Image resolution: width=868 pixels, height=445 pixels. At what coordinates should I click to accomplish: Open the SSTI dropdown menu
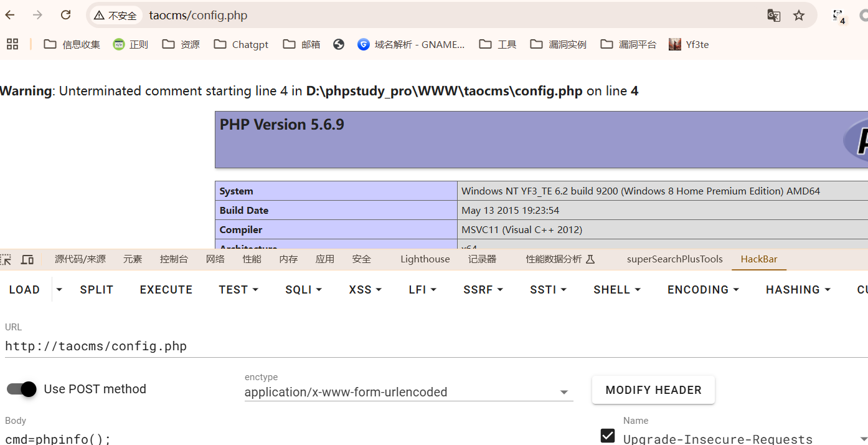coord(548,290)
